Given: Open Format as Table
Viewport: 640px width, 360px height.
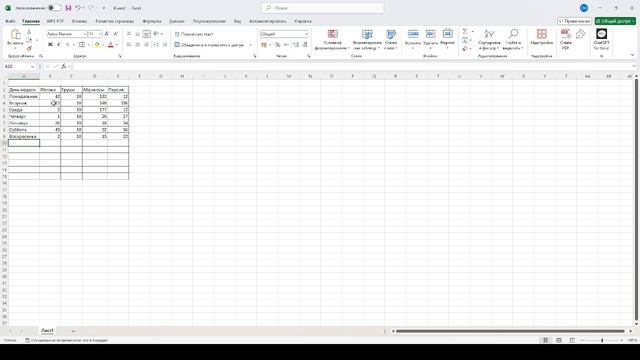Looking at the screenshot, I should (x=367, y=40).
